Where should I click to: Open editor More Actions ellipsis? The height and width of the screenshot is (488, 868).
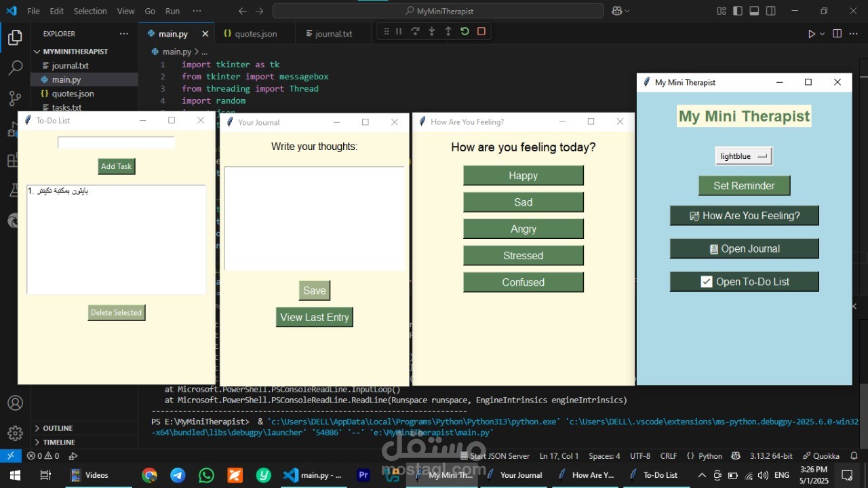(x=854, y=34)
